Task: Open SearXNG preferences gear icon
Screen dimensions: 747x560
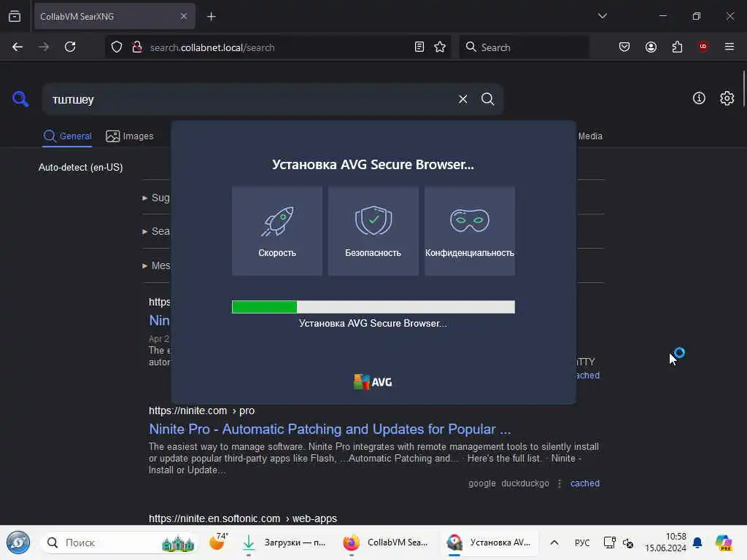Action: (727, 98)
